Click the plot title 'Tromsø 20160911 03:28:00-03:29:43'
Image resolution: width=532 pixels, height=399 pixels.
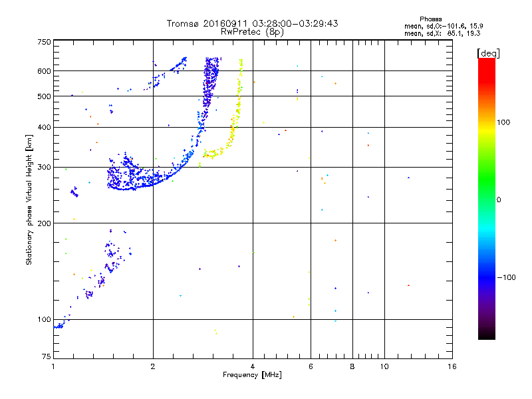252,23
